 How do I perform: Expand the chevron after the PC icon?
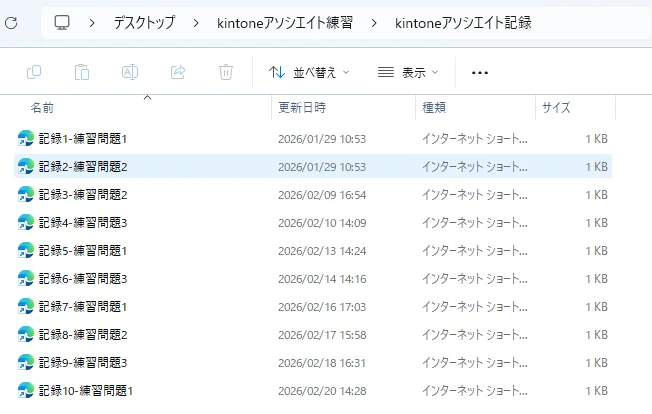pyautogui.click(x=92, y=23)
